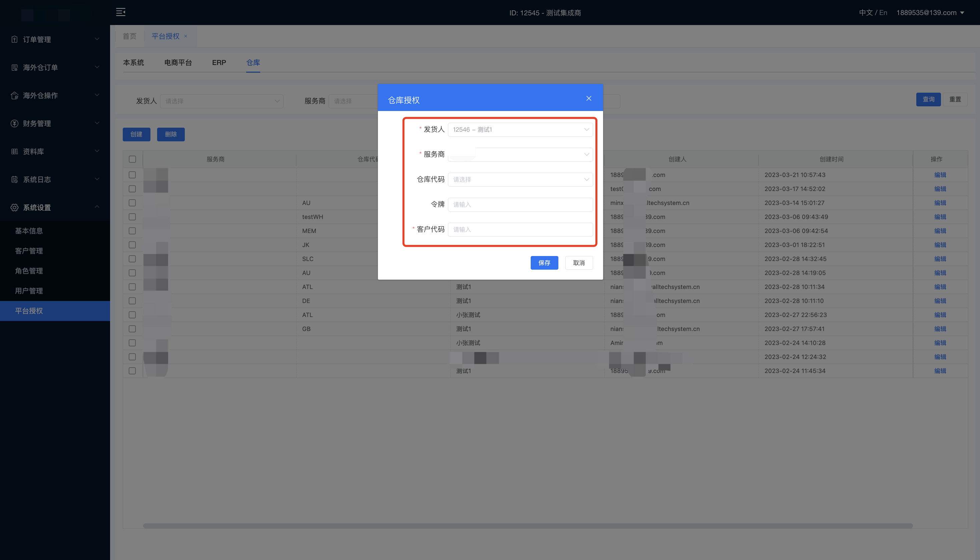Click the 海外仓订单 sidebar icon
The width and height of the screenshot is (980, 560).
pos(15,67)
